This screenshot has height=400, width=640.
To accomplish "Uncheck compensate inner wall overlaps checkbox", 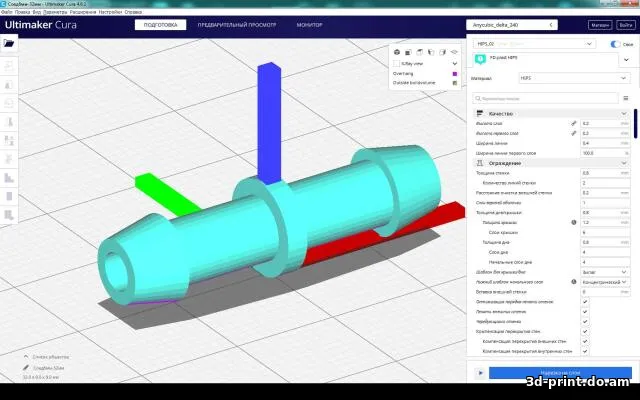I will click(x=585, y=351).
